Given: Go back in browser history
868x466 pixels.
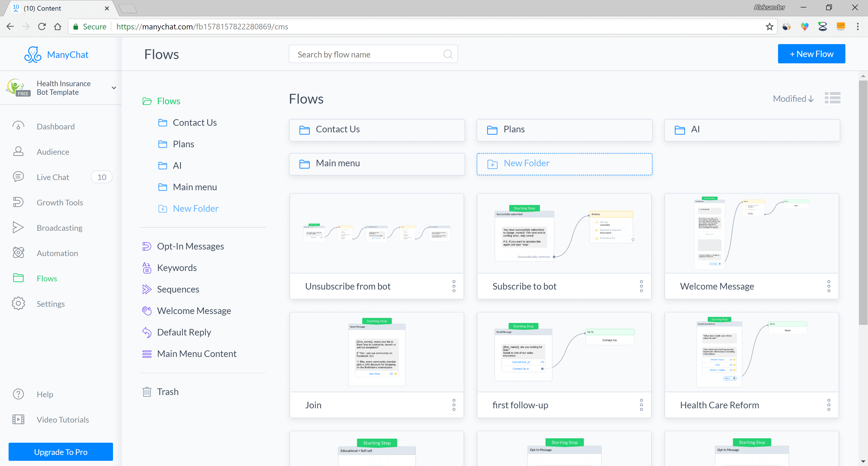Looking at the screenshot, I should [x=10, y=26].
